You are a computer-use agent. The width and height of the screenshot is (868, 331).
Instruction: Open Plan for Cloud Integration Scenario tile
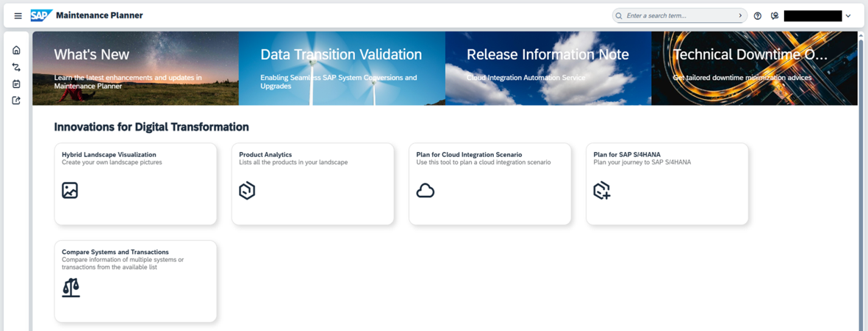pos(489,183)
